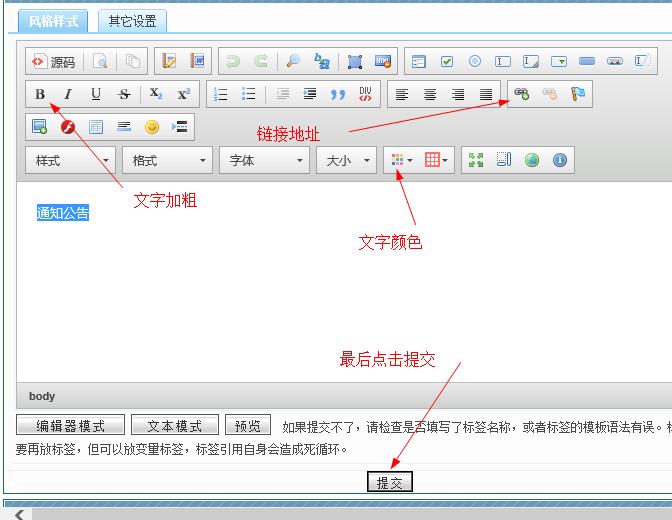The image size is (672, 520).
Task: Click the Bold (B) formatting icon
Action: click(x=40, y=94)
